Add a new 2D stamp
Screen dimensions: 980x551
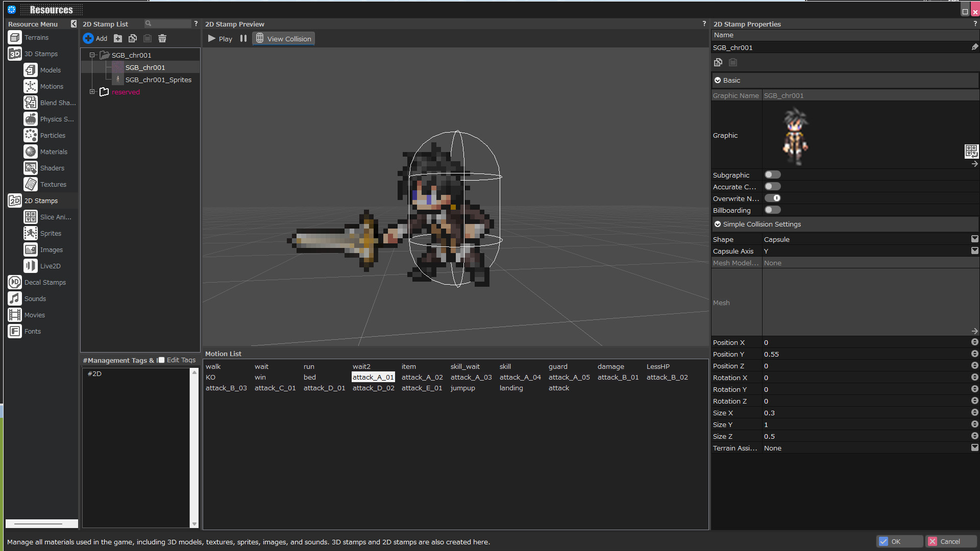click(95, 38)
